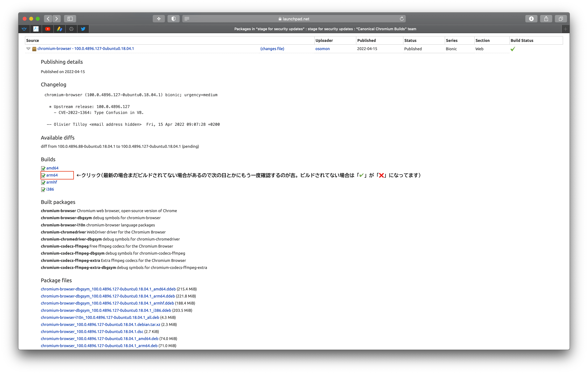This screenshot has height=374, width=588.
Task: Click the 'Package files' heading
Action: point(56,280)
